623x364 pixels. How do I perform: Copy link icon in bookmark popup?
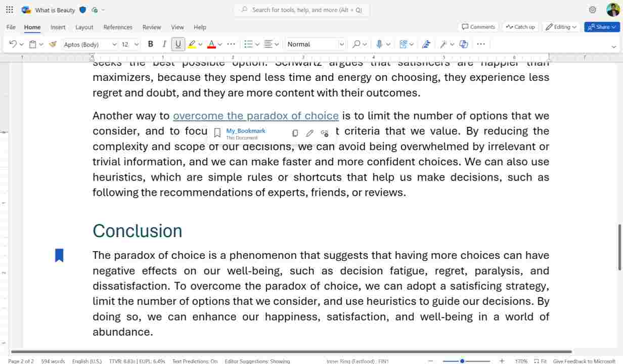(295, 133)
